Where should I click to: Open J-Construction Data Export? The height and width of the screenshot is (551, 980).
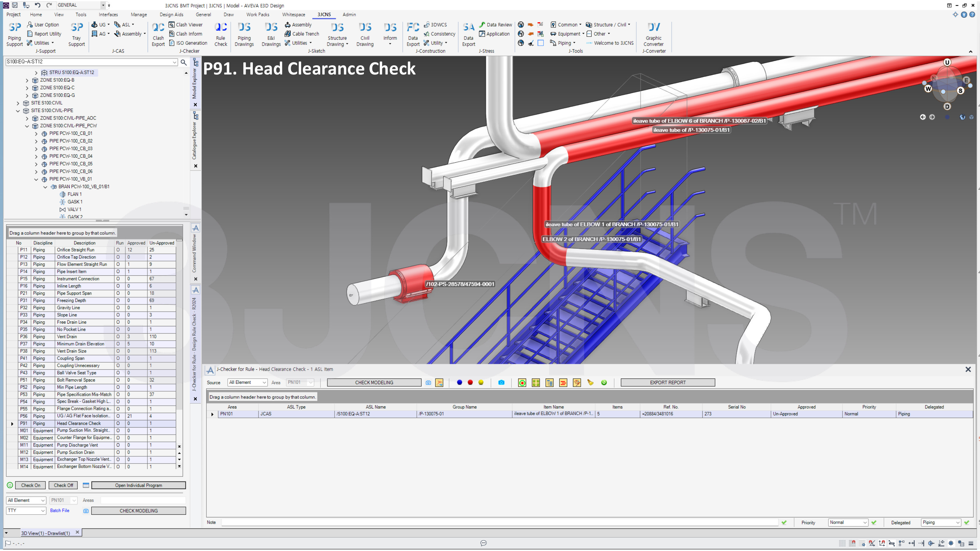413,34
